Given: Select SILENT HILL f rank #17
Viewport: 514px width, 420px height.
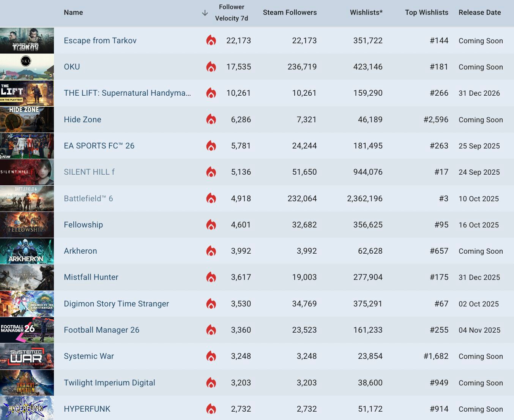Looking at the screenshot, I should tap(441, 172).
